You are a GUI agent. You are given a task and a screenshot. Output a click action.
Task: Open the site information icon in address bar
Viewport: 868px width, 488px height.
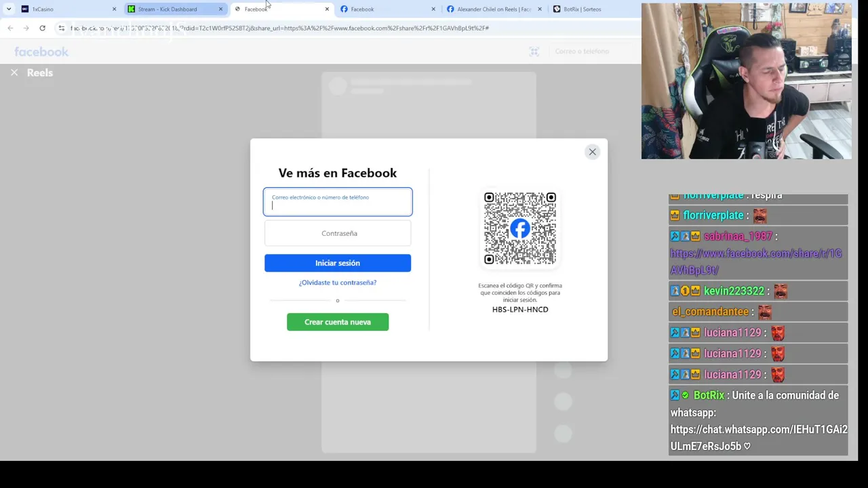point(61,28)
